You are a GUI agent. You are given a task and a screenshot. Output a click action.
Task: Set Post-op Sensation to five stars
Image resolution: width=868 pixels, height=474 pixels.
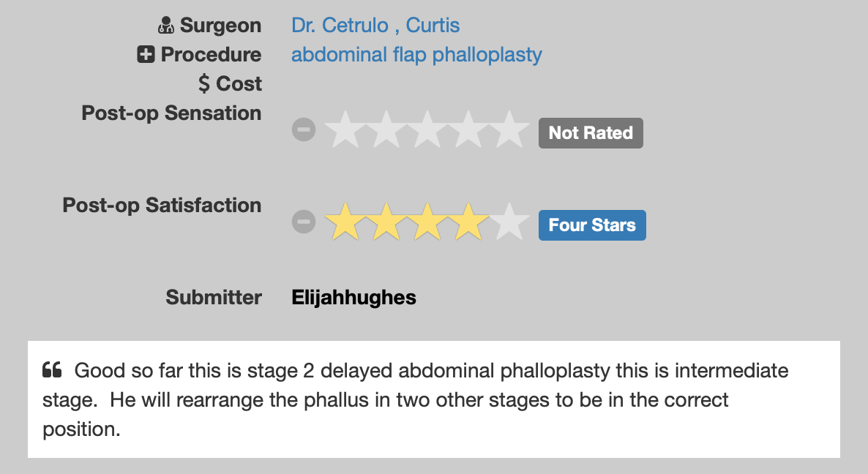(509, 131)
